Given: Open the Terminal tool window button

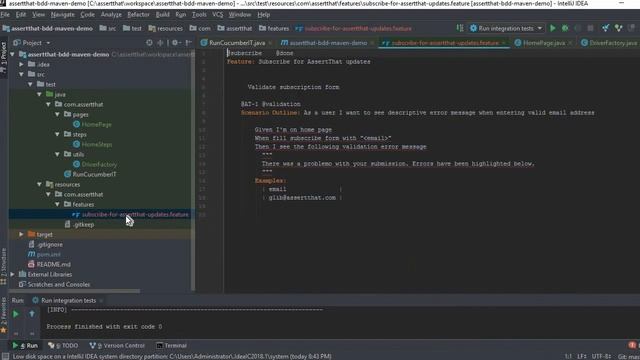Looking at the screenshot, I should (x=171, y=345).
